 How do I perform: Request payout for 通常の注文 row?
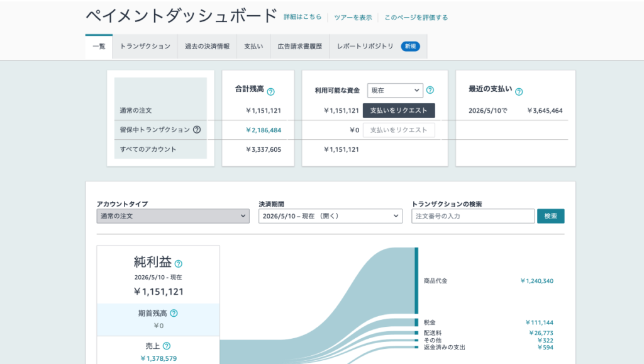click(399, 110)
